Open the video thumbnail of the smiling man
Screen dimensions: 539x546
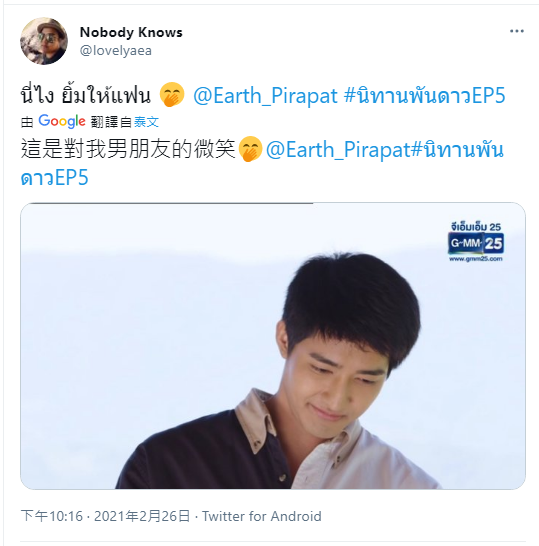pyautogui.click(x=273, y=346)
